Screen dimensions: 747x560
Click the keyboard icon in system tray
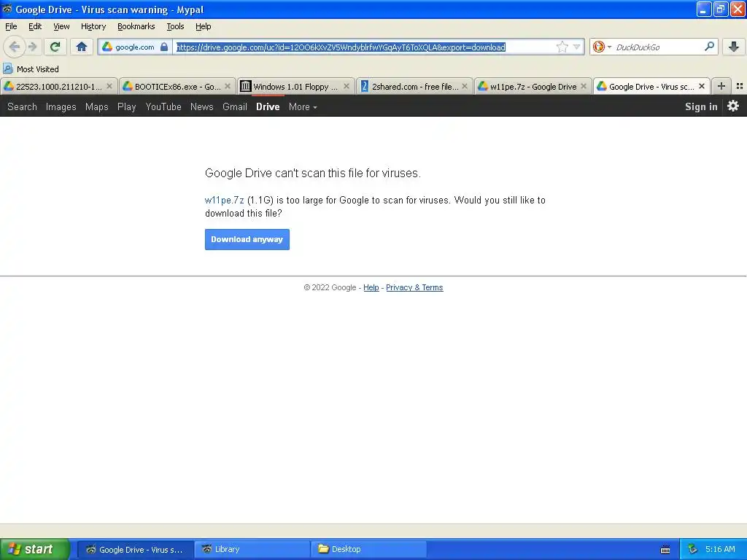pos(665,550)
